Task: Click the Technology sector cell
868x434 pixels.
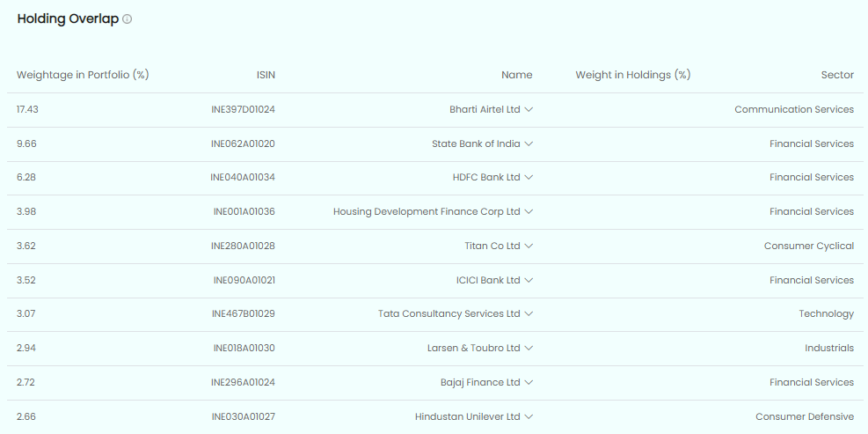Action: pos(827,313)
